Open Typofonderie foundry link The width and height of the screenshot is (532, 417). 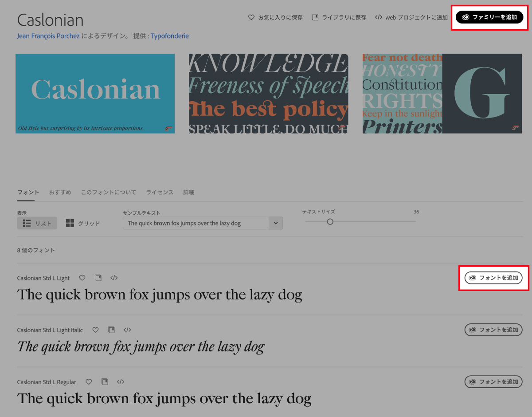170,36
